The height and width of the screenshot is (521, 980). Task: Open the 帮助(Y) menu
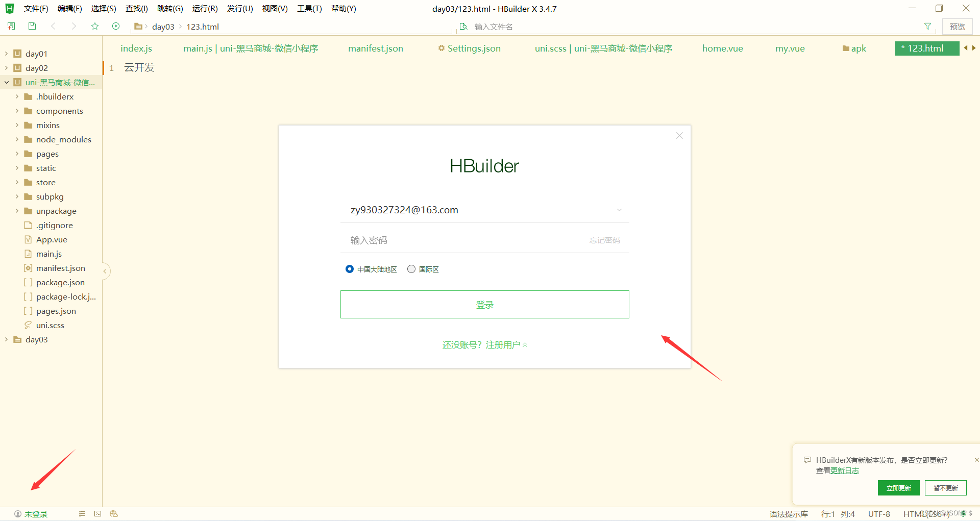344,9
